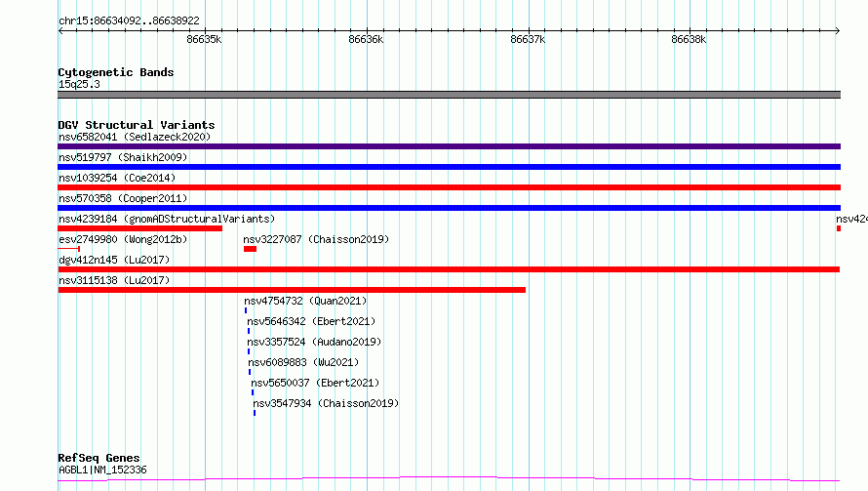Click the gray 15q25.3 cytogenetic band bar
This screenshot has height=491, width=868.
[x=449, y=95]
